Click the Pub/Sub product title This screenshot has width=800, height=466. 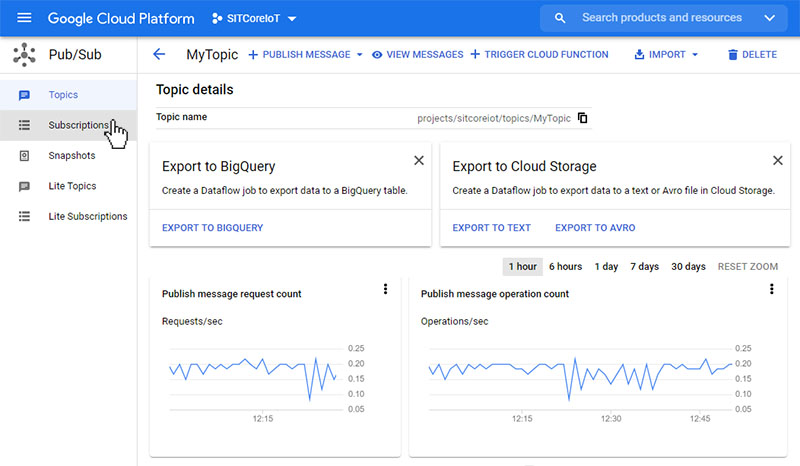(75, 55)
